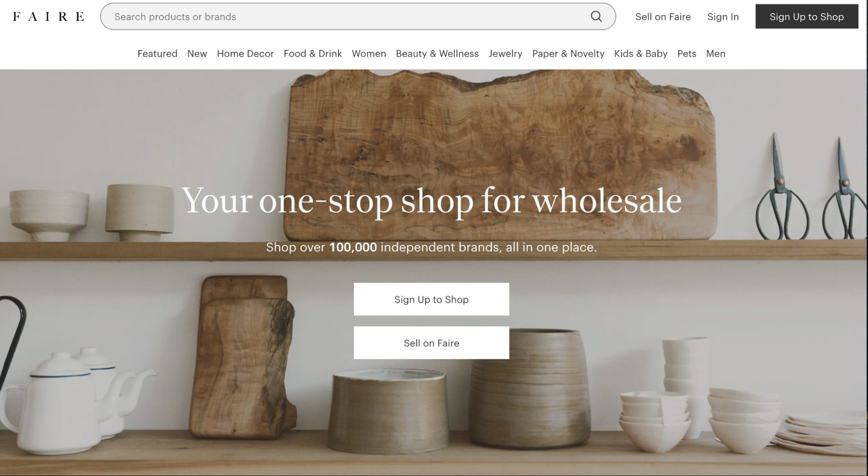
Task: Click the FAIRE logo
Action: point(49,17)
